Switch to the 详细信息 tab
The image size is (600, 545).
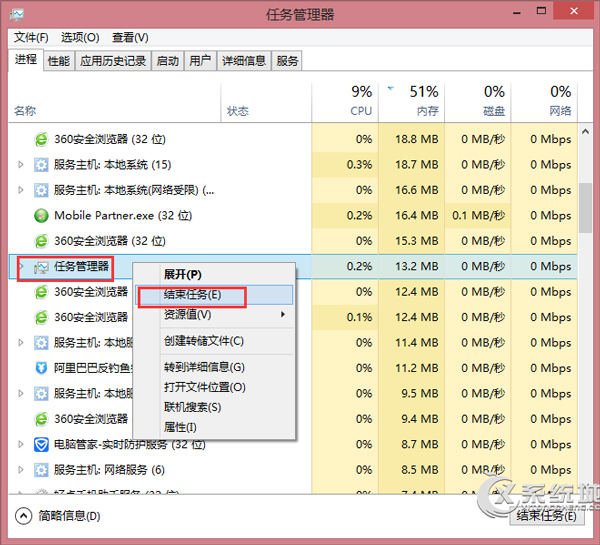pyautogui.click(x=244, y=61)
